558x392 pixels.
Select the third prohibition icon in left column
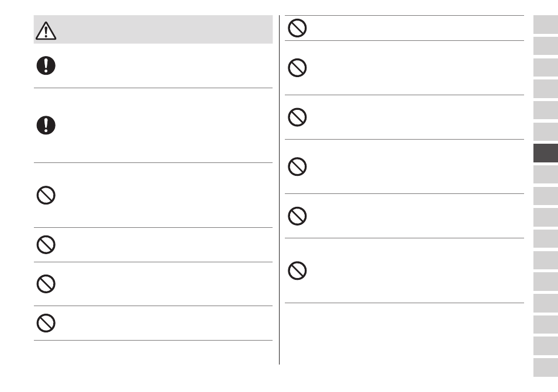tap(46, 284)
